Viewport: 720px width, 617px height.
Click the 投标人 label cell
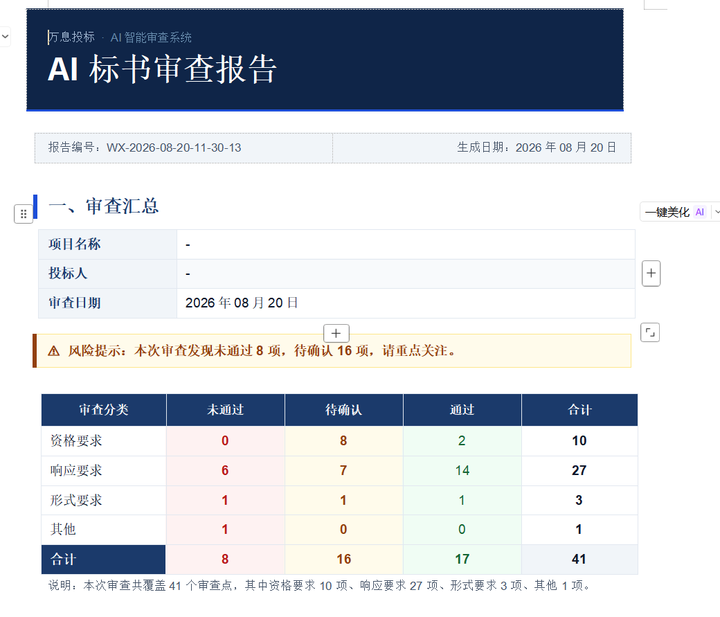(108, 274)
